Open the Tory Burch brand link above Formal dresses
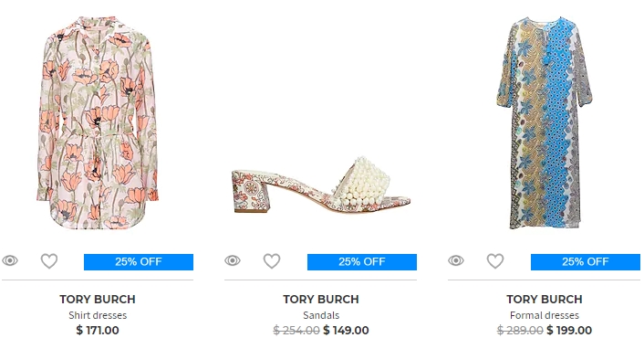The height and width of the screenshot is (338, 644). 545,300
